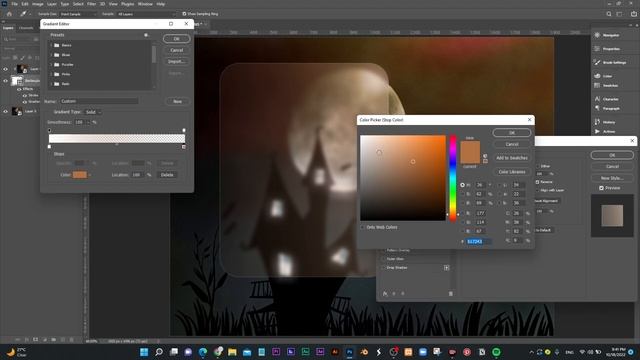Viewport: 640px width, 360px height.
Task: Click the fx icon in Layer Style dialog
Action: coord(385,293)
